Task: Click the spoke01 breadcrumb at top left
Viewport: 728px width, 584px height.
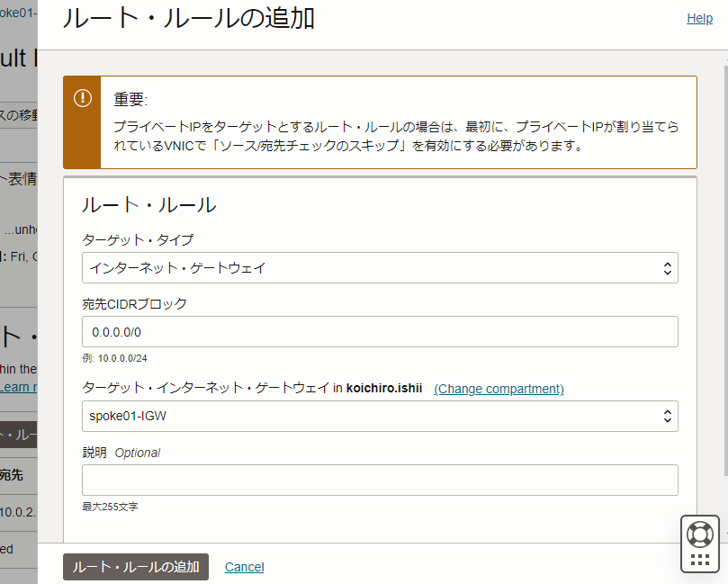Action: point(18,13)
